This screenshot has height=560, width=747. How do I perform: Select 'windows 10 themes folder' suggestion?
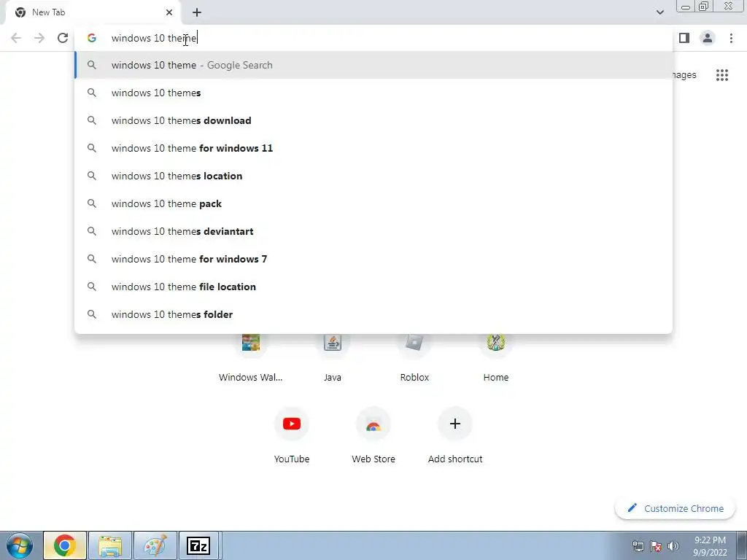373,314
